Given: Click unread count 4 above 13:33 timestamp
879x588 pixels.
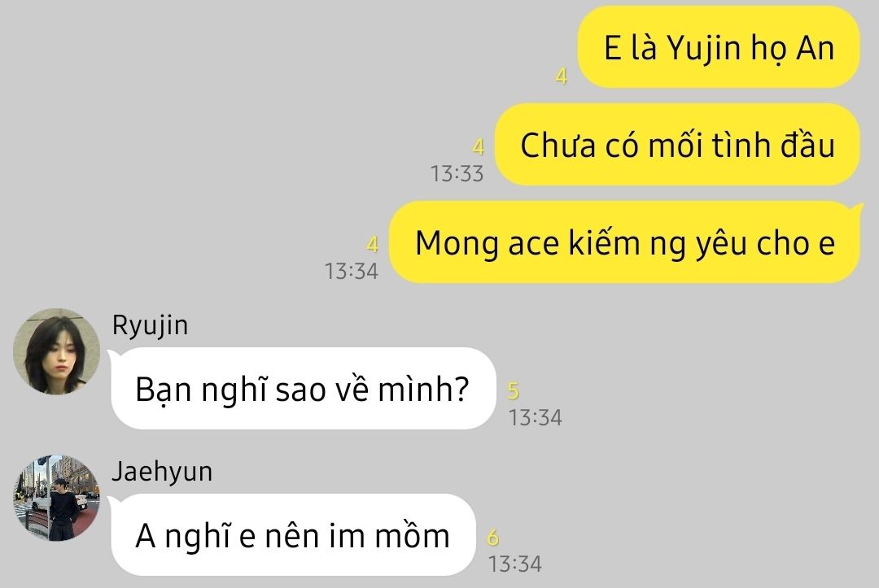Looking at the screenshot, I should click(x=479, y=147).
